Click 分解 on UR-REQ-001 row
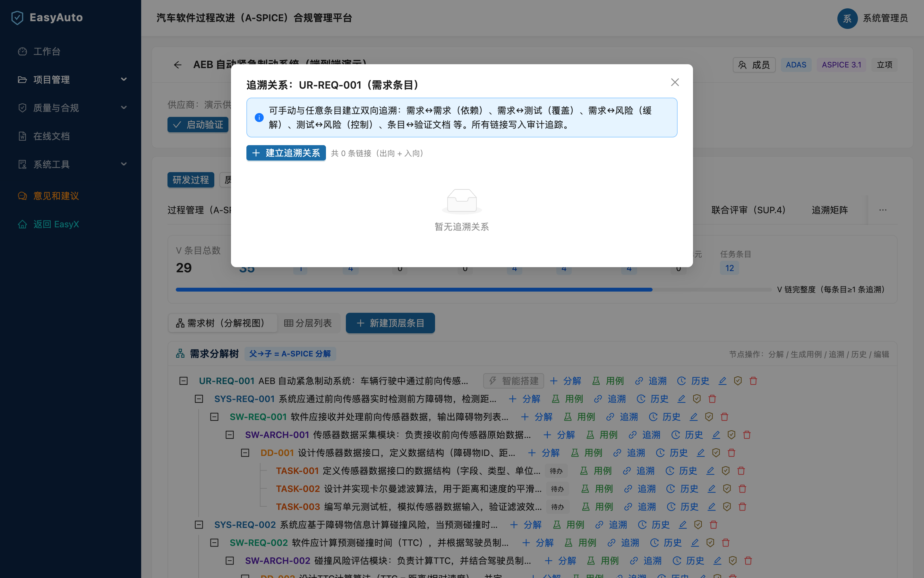 pos(566,381)
